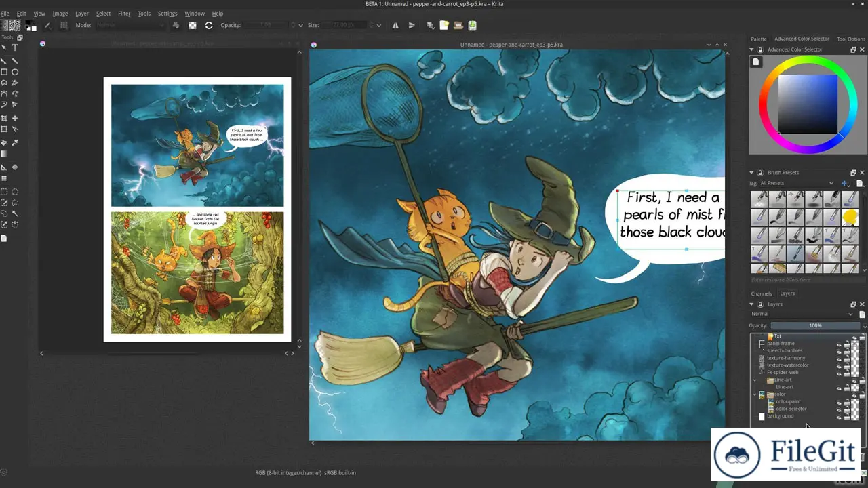
Task: Click the reload brush preset icon
Action: (209, 25)
